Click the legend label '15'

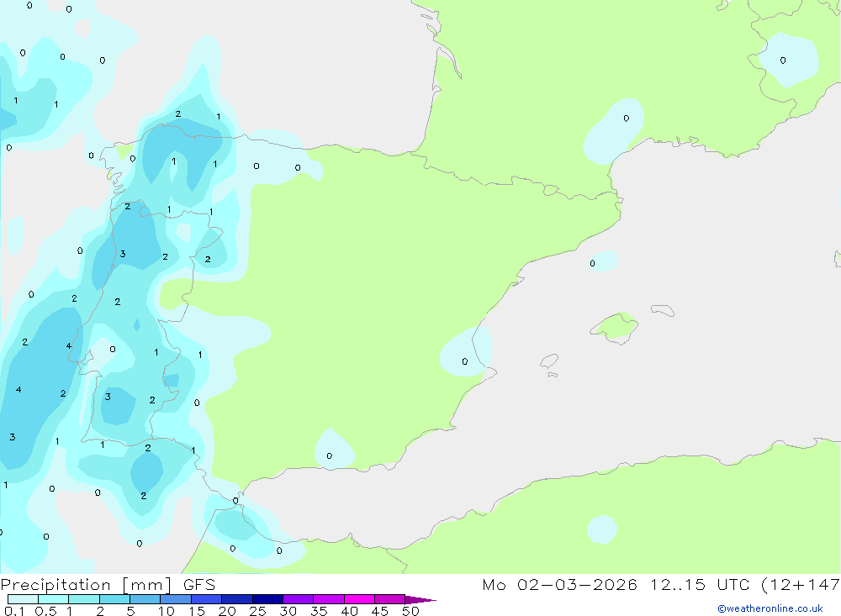coord(197,611)
